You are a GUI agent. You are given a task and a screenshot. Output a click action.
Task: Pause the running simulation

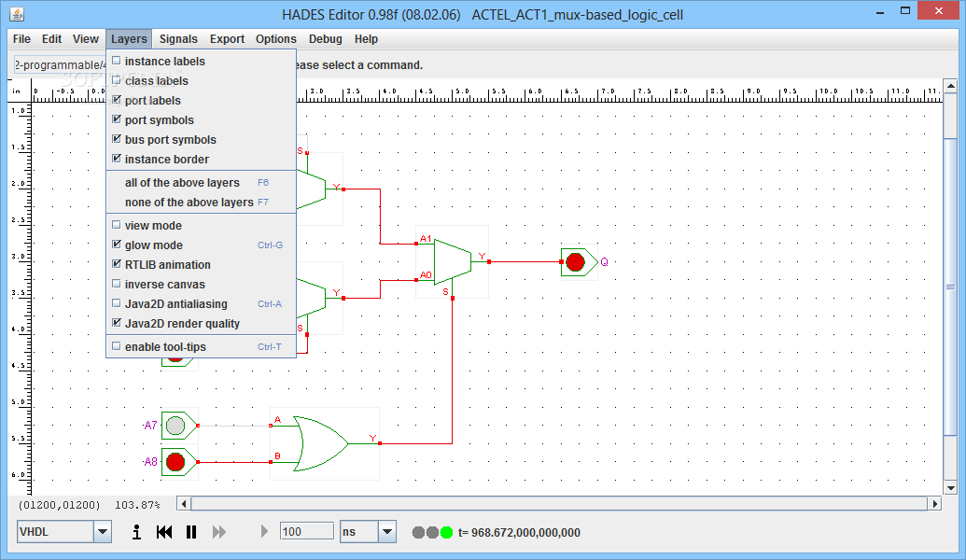(191, 532)
